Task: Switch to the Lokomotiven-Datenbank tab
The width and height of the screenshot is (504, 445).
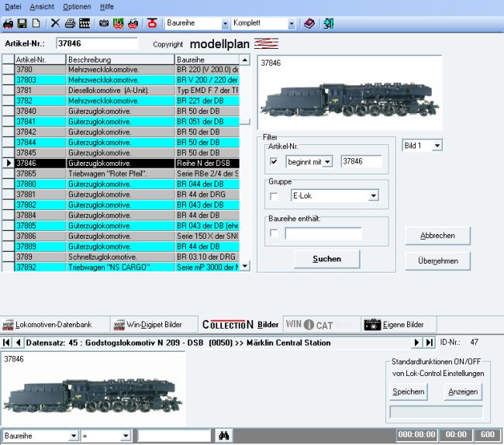Action: pos(55,325)
